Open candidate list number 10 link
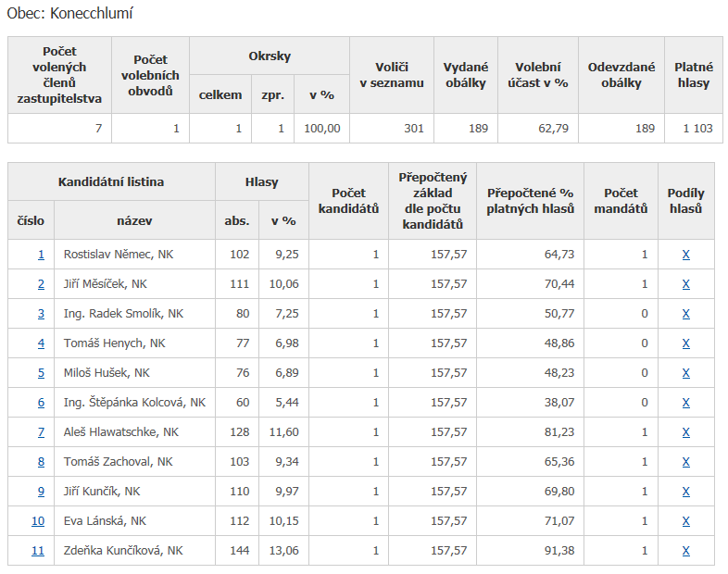Image resolution: width=728 pixels, height=574 pixels. coord(38,521)
